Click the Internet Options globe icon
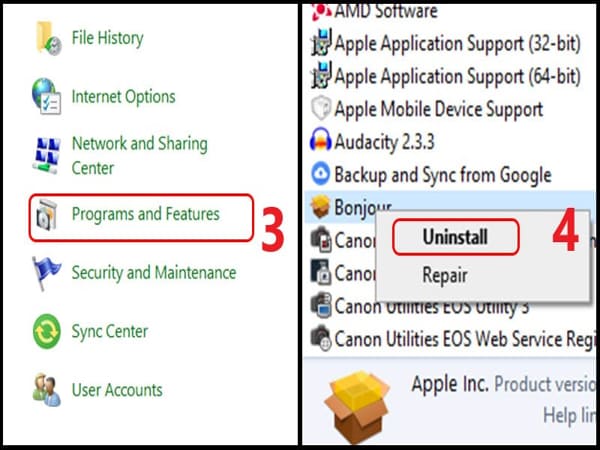This screenshot has width=600, height=450. coord(46,96)
